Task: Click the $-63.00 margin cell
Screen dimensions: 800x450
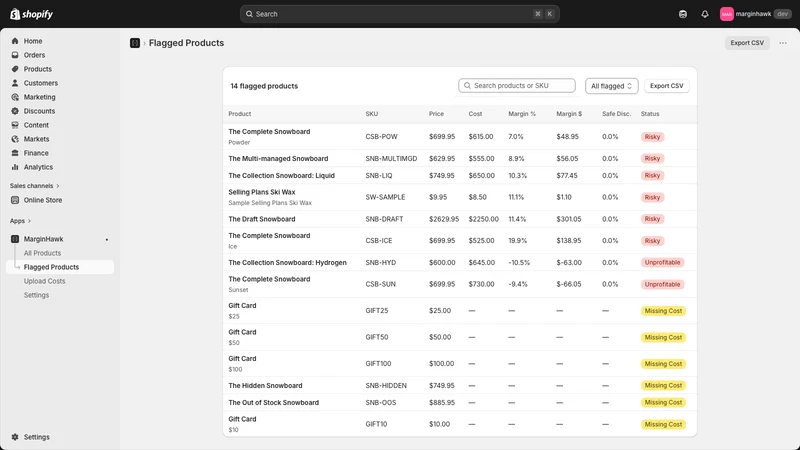Action: (x=569, y=262)
